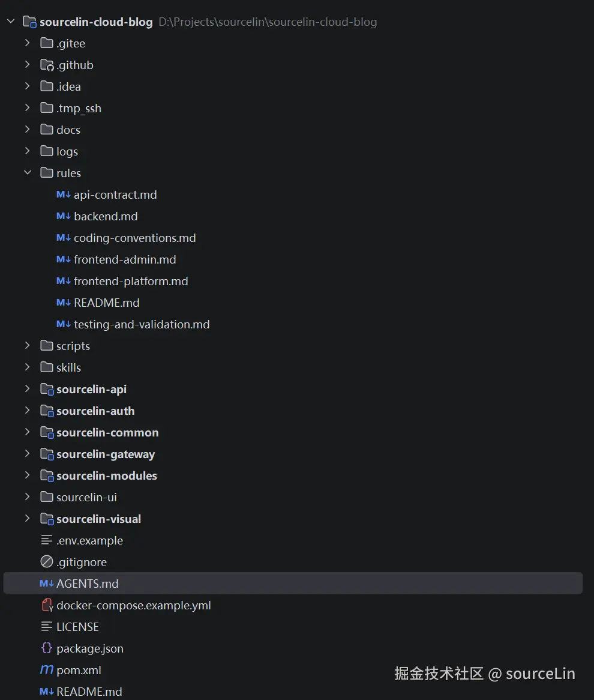Click the Markdown icon beside AGENTS.md
594x700 pixels.
coord(46,584)
